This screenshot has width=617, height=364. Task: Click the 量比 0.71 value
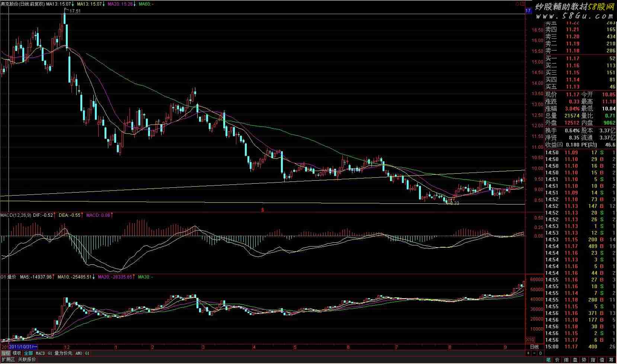coord(610,116)
